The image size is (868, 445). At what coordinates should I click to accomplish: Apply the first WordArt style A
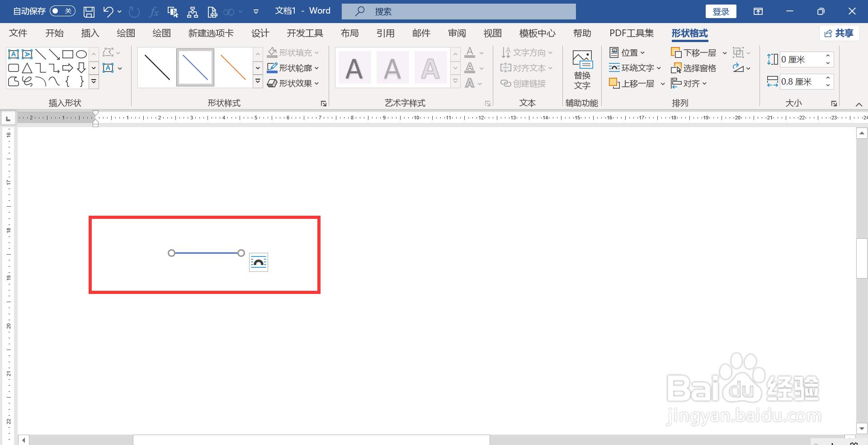pos(354,68)
